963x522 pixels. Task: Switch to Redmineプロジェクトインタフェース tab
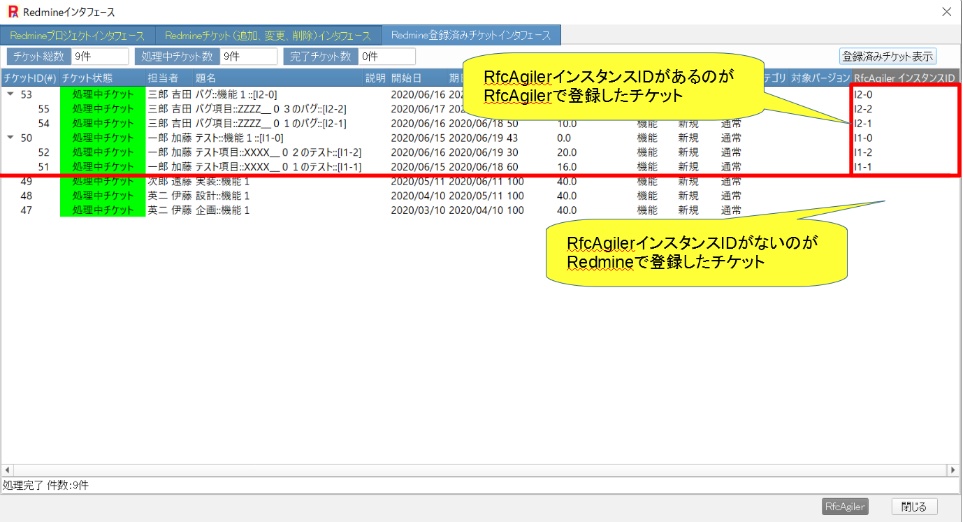point(77,36)
